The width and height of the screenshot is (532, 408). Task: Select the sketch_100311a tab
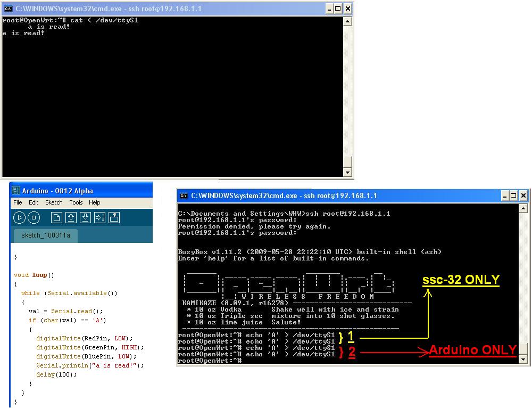coord(45,235)
